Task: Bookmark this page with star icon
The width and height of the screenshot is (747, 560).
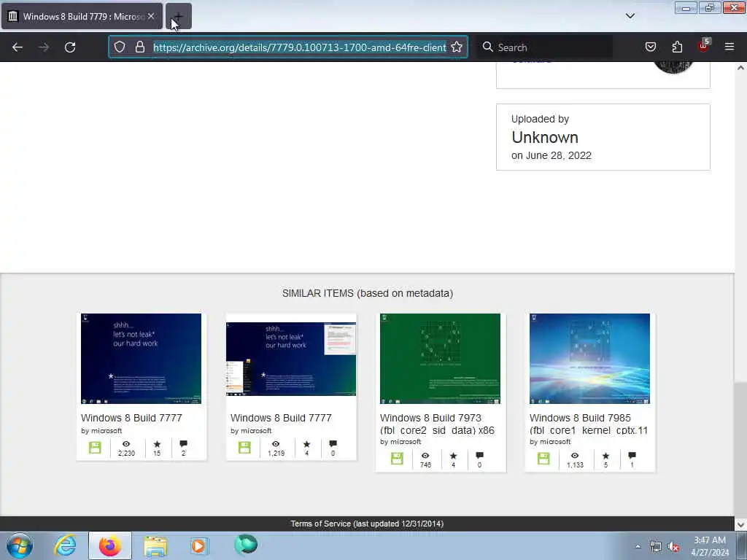Action: (x=457, y=47)
